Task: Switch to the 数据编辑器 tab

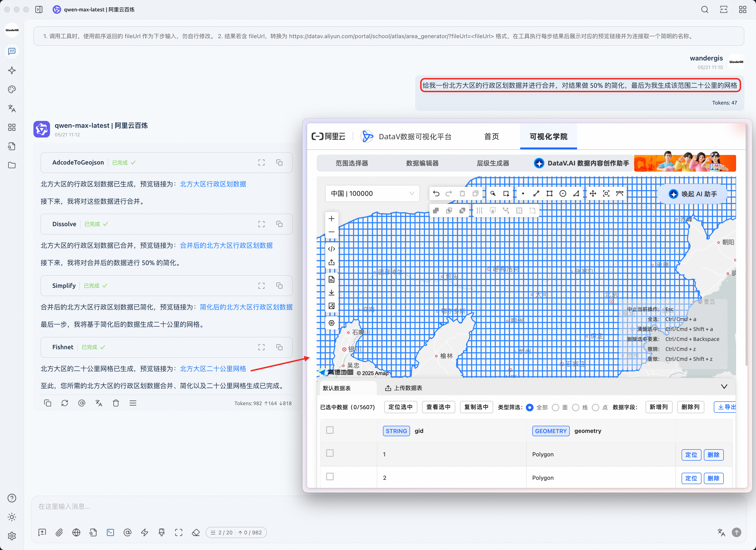Action: coord(422,163)
